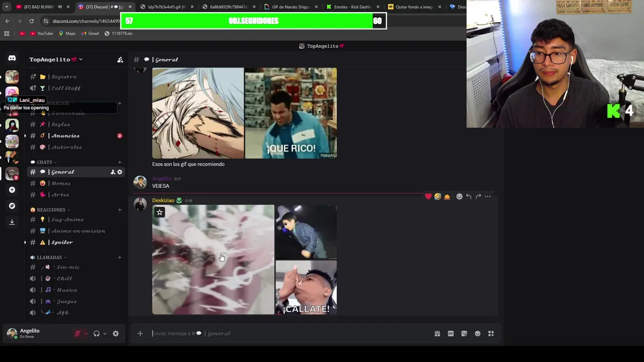
Task: Go back in browser
Action: click(x=7, y=21)
